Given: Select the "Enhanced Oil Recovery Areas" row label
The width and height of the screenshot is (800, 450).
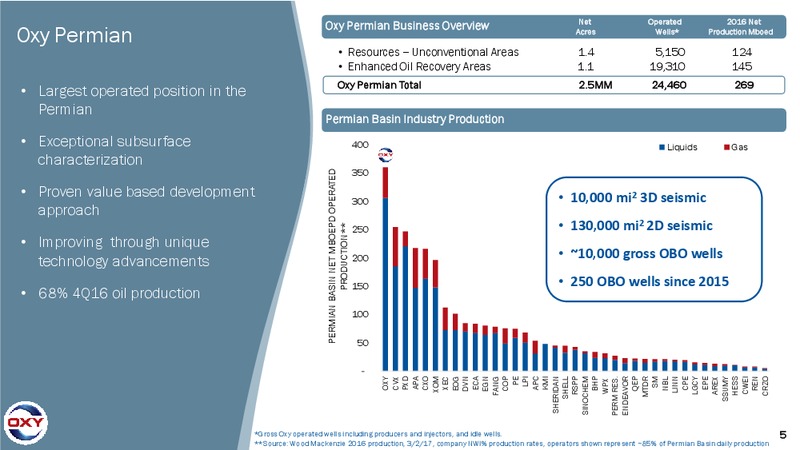Looking at the screenshot, I should 419,66.
